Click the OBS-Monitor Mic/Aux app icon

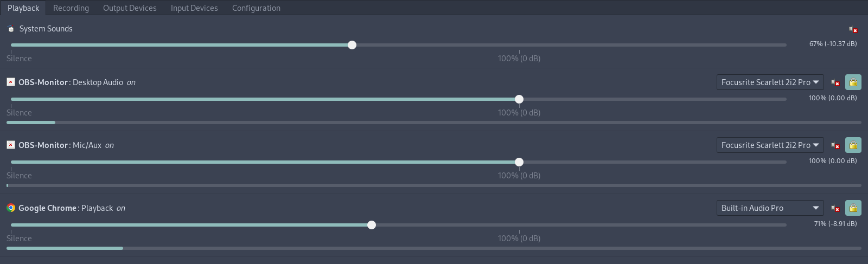pyautogui.click(x=11, y=145)
